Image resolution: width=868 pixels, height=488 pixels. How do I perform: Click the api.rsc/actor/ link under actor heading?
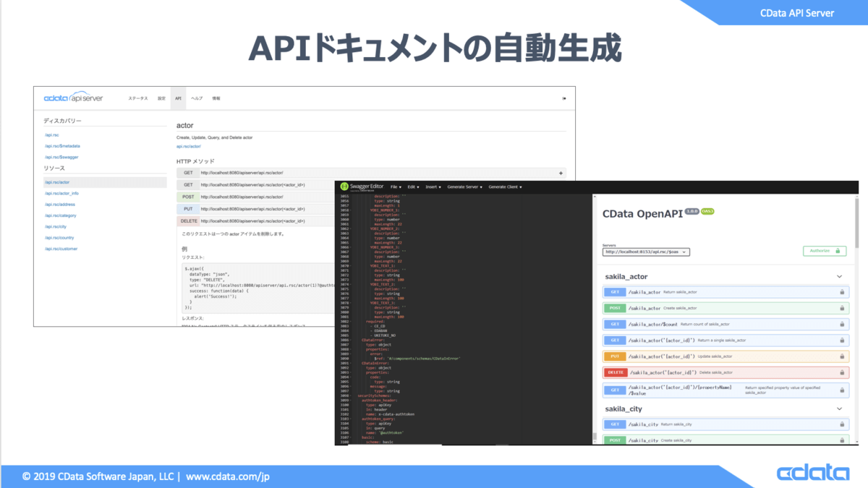click(189, 146)
